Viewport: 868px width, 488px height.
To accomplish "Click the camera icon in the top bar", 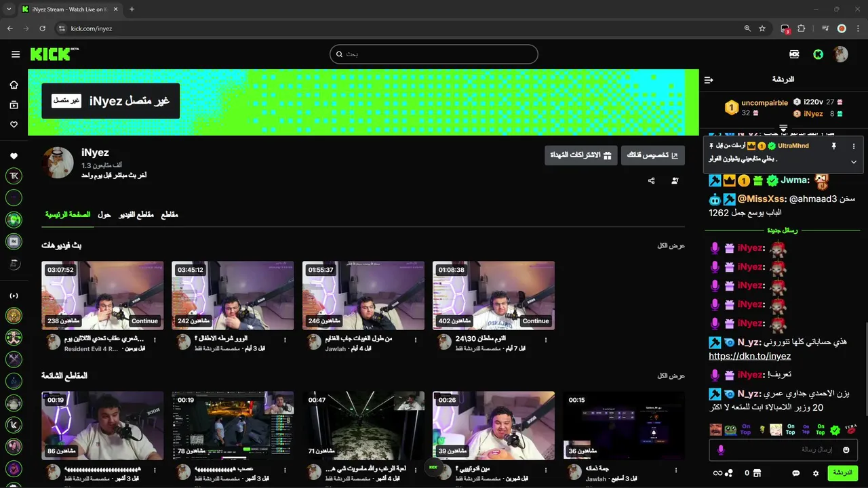I will (x=794, y=54).
